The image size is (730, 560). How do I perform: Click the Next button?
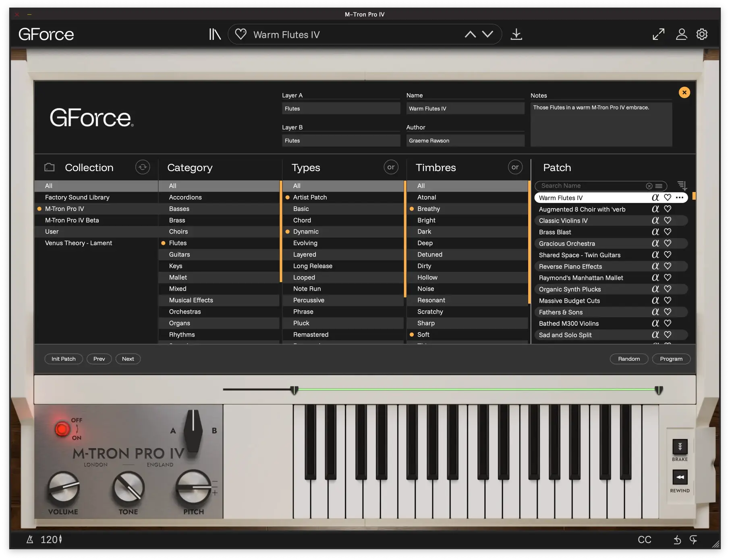pos(128,359)
